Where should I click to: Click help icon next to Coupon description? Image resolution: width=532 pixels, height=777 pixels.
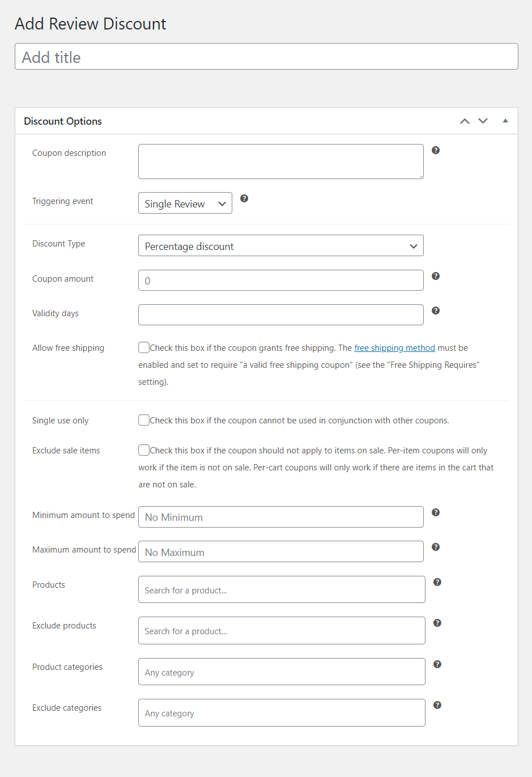click(436, 150)
